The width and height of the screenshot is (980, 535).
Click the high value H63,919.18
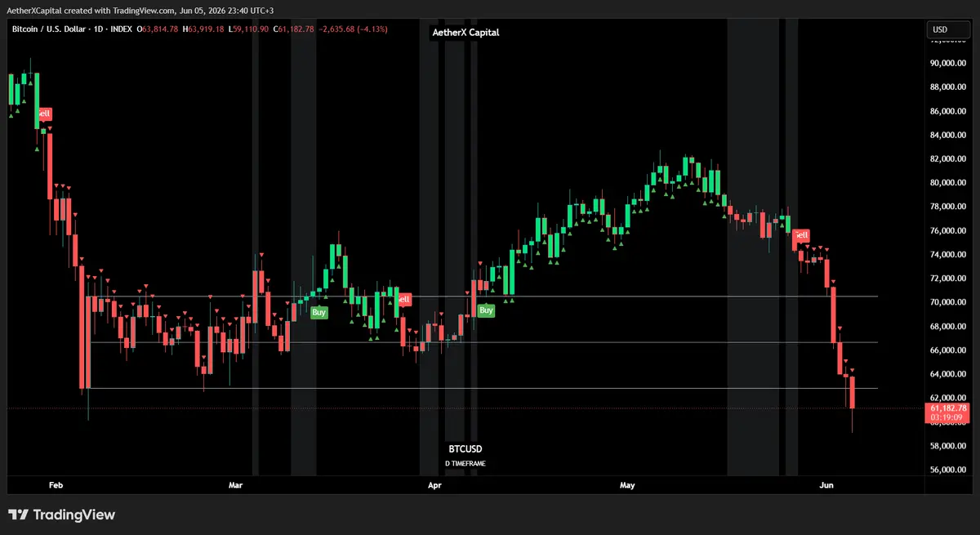[x=205, y=29]
